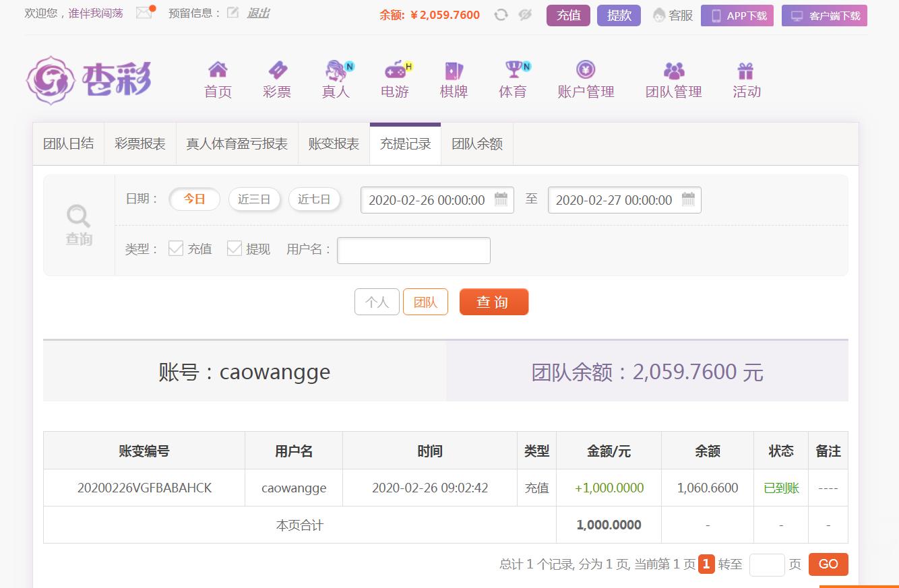The height and width of the screenshot is (588, 899).
Task: Click the 用户名 input field
Action: pos(413,250)
